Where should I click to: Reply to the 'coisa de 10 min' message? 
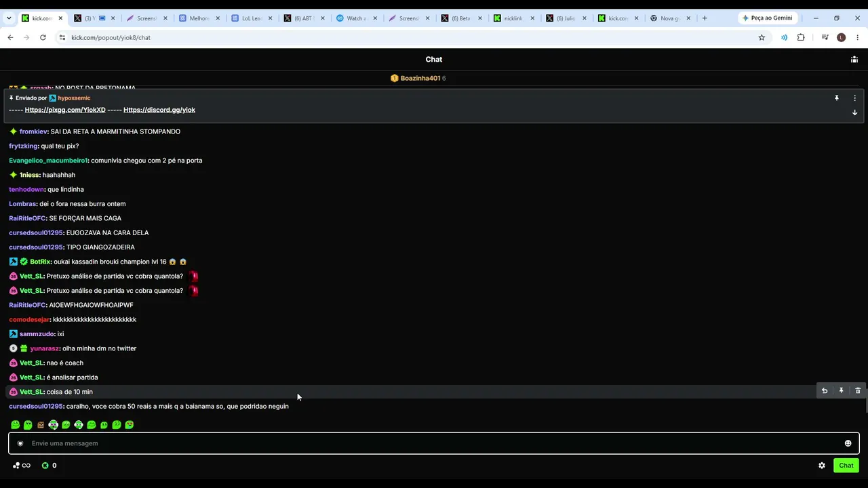pos(824,391)
